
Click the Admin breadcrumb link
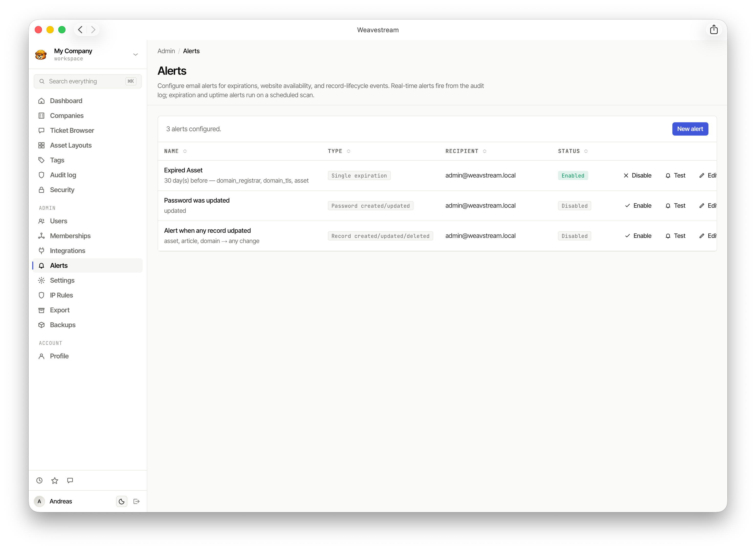166,51
